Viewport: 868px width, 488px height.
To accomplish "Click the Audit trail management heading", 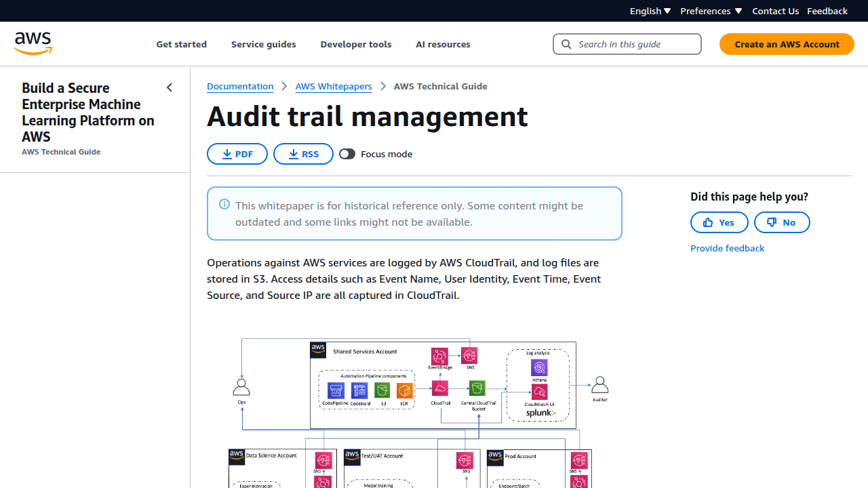I will pyautogui.click(x=368, y=116).
